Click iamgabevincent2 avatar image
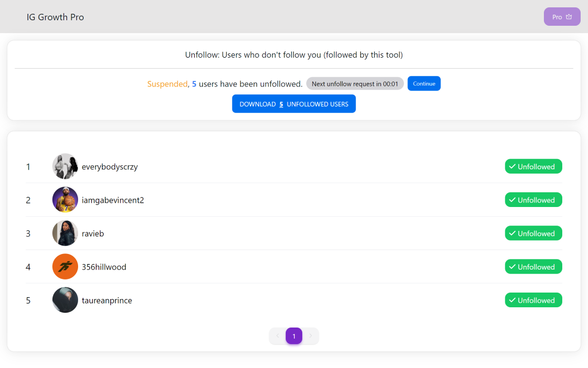Viewport: 588px width, 368px height. point(65,200)
